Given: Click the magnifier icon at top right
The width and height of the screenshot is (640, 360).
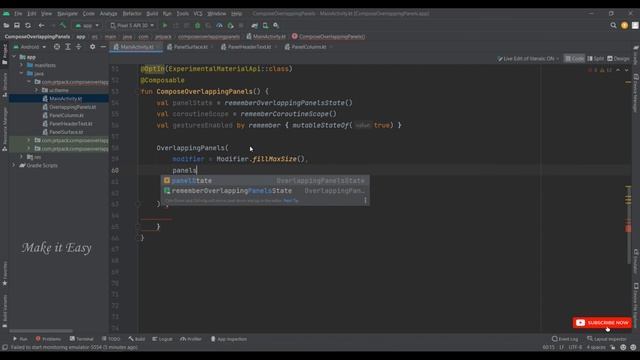Looking at the screenshot, I should tap(613, 25).
